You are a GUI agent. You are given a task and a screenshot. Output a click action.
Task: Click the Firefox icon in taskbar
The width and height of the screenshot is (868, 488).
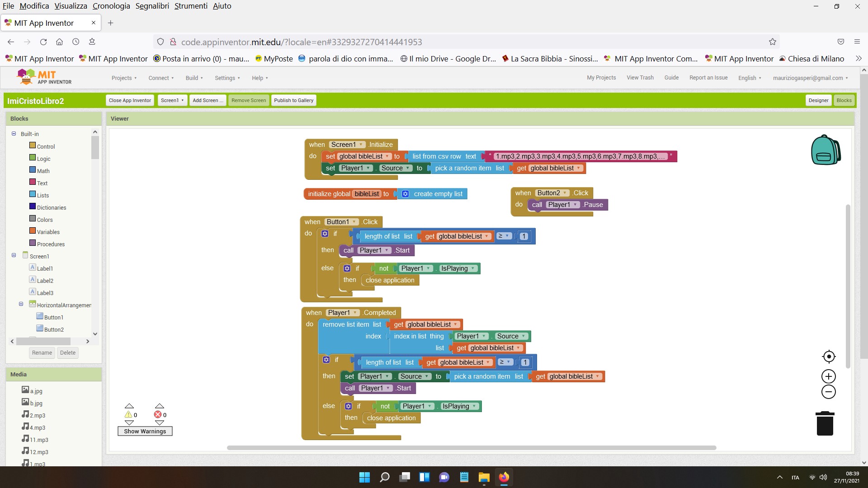(x=504, y=477)
